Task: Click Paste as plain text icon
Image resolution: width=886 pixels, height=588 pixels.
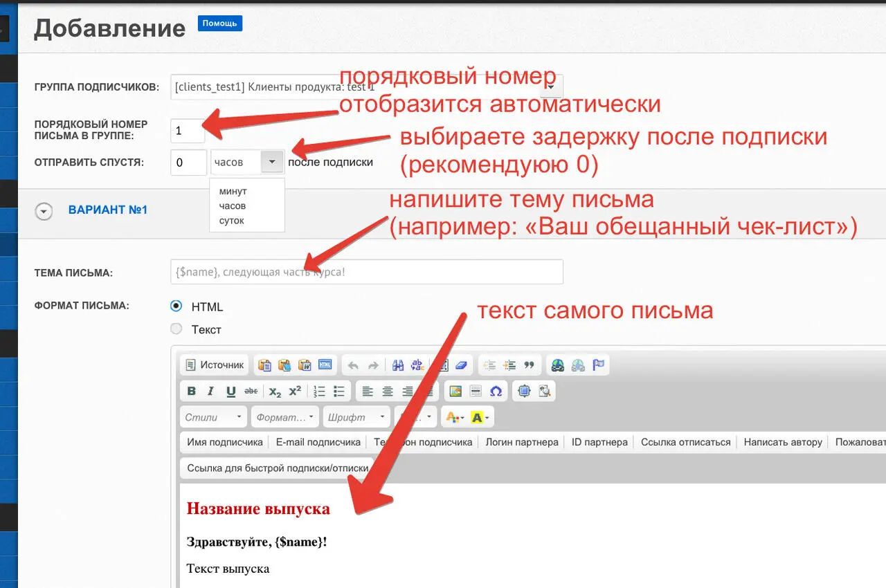Action: point(284,365)
